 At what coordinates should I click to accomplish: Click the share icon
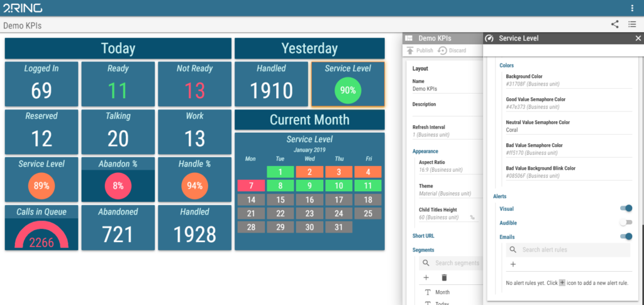(x=614, y=25)
